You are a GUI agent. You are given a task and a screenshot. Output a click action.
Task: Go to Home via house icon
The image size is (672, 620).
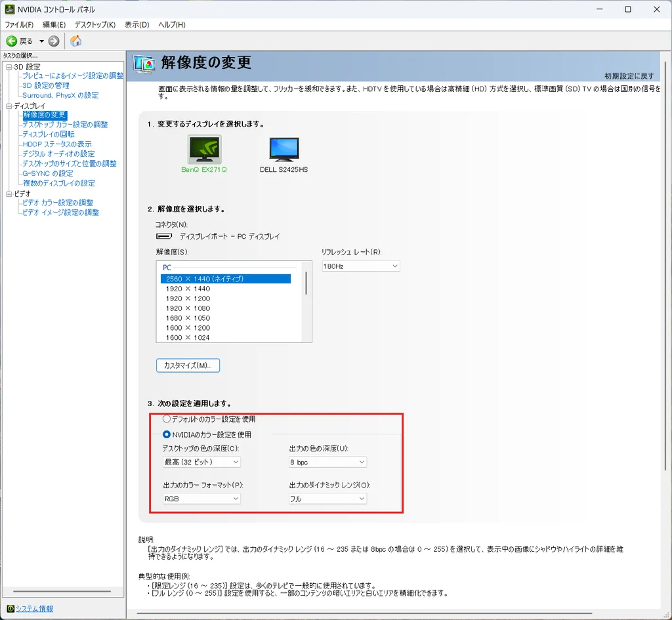[x=76, y=41]
